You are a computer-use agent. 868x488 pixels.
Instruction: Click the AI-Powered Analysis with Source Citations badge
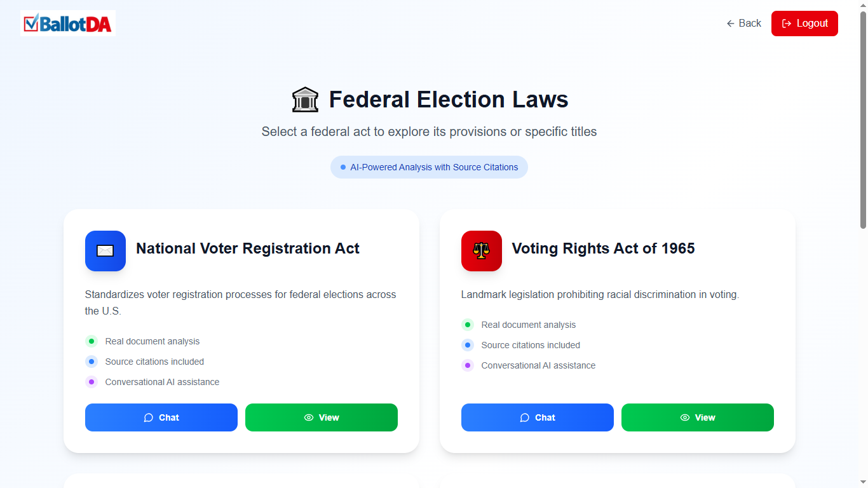coord(429,167)
